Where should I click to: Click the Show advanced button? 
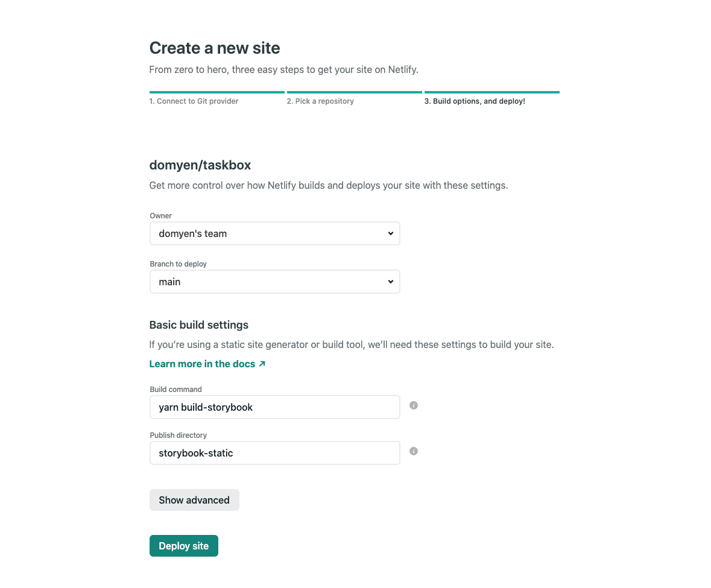coord(194,499)
